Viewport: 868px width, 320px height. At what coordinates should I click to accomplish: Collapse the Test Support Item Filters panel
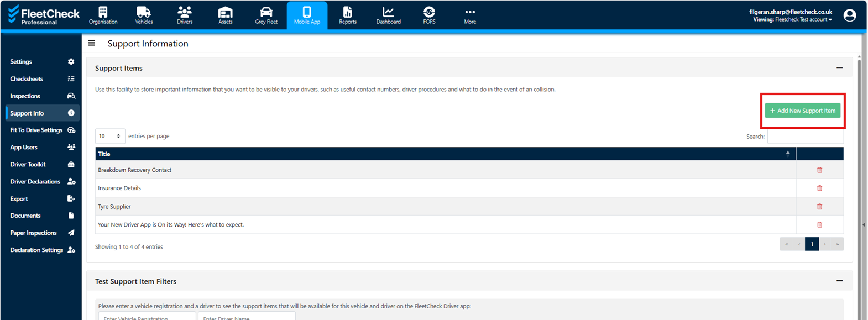coord(839,281)
